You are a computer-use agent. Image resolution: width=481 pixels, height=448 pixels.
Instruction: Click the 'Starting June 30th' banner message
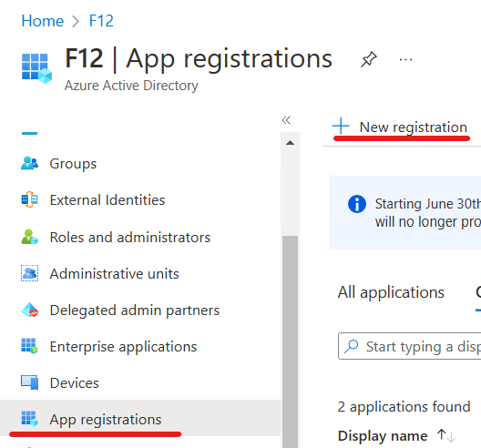[428, 212]
